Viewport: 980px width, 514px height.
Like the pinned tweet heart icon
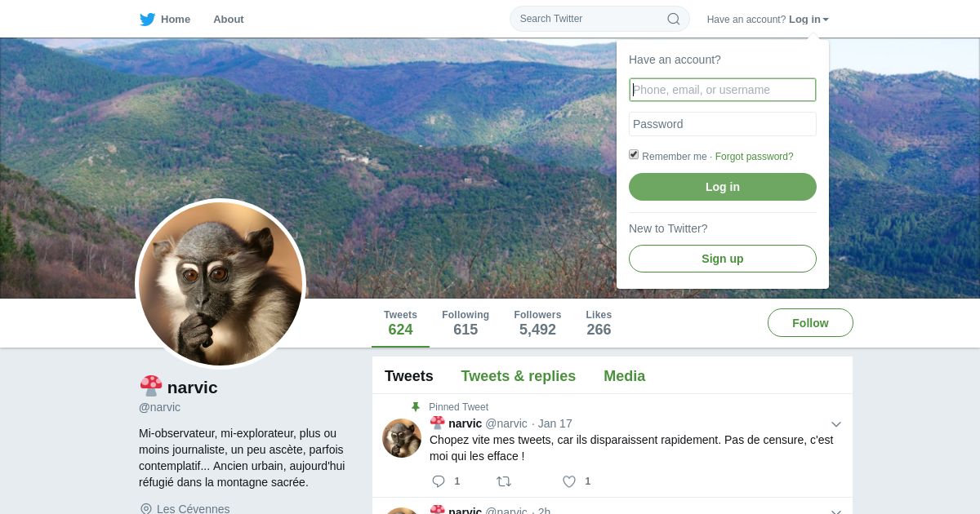pos(569,481)
